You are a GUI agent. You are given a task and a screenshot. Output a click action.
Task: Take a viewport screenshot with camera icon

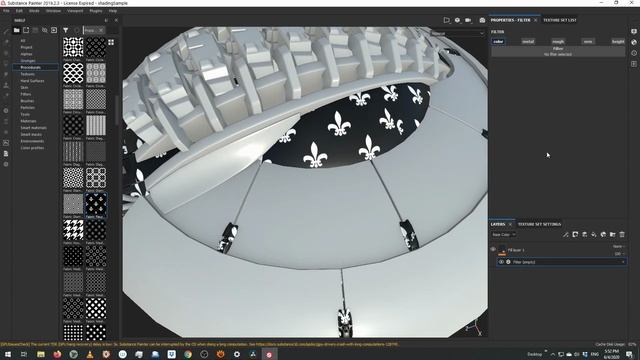tap(482, 20)
